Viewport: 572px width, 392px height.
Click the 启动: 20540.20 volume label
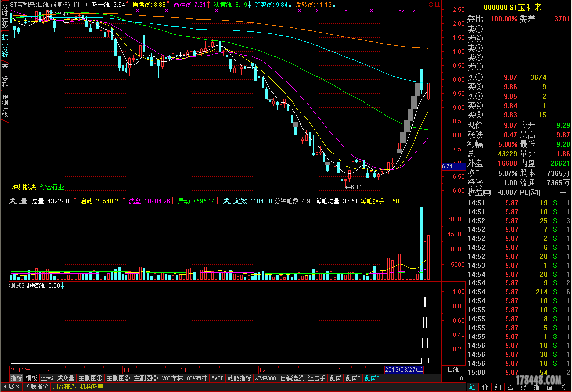point(103,201)
